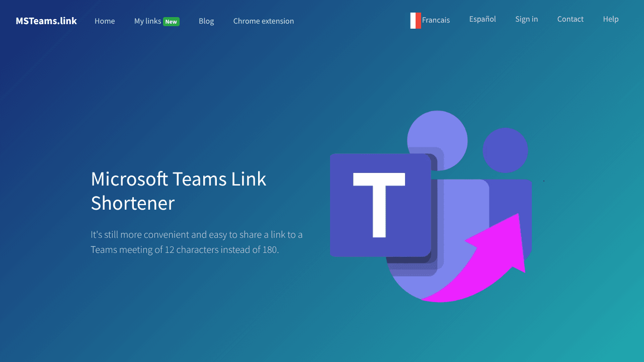
Task: Click the description text about 12 characters
Action: (197, 242)
